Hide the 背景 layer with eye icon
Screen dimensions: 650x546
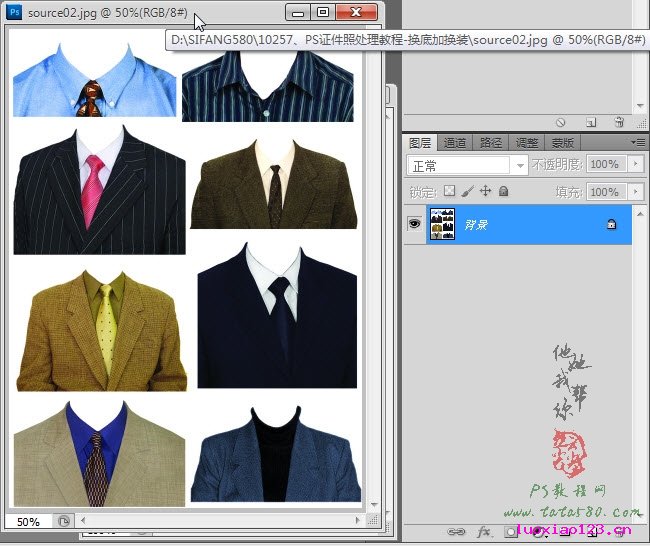point(414,225)
